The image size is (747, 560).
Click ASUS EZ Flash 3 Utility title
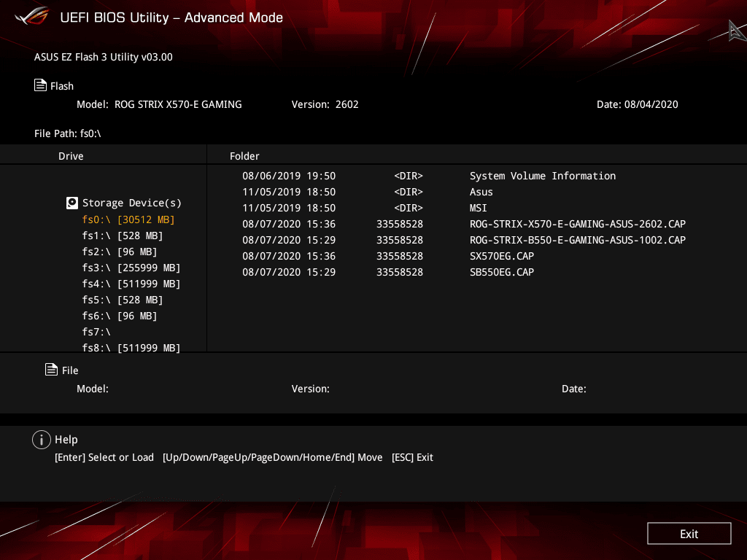[104, 57]
